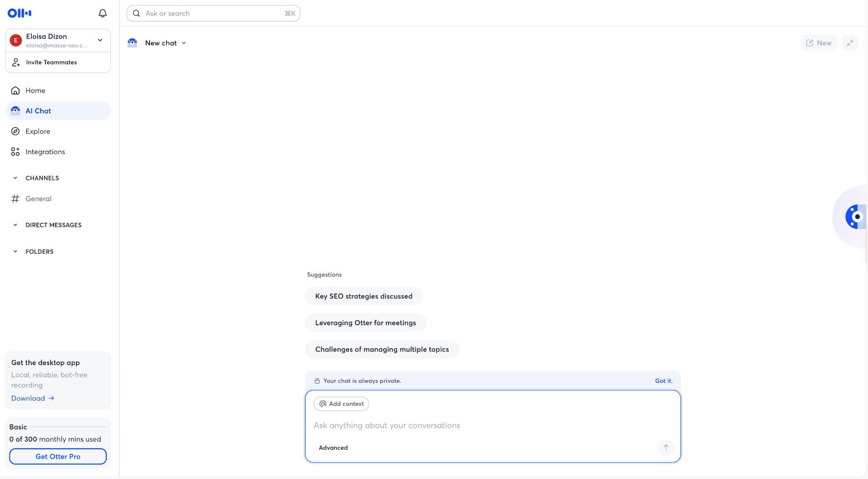
Task: Open Explore from the sidebar
Action: point(58,131)
